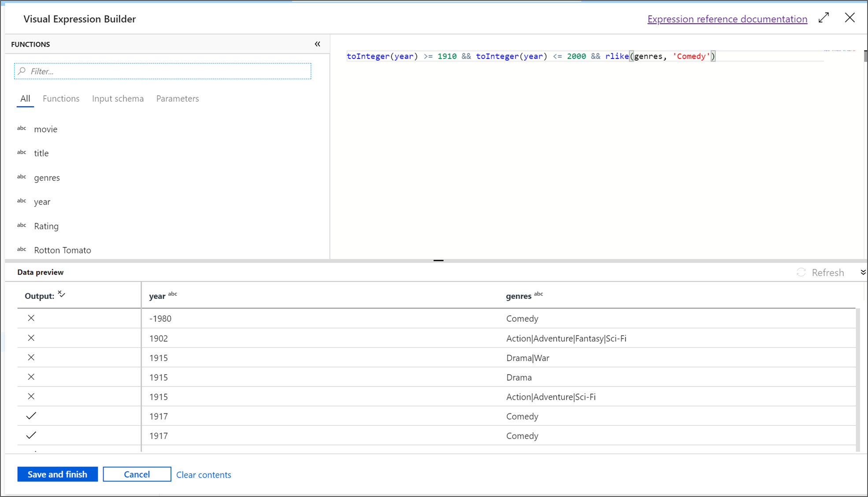
Task: Click the expand/popout expression editor icon
Action: (x=824, y=18)
